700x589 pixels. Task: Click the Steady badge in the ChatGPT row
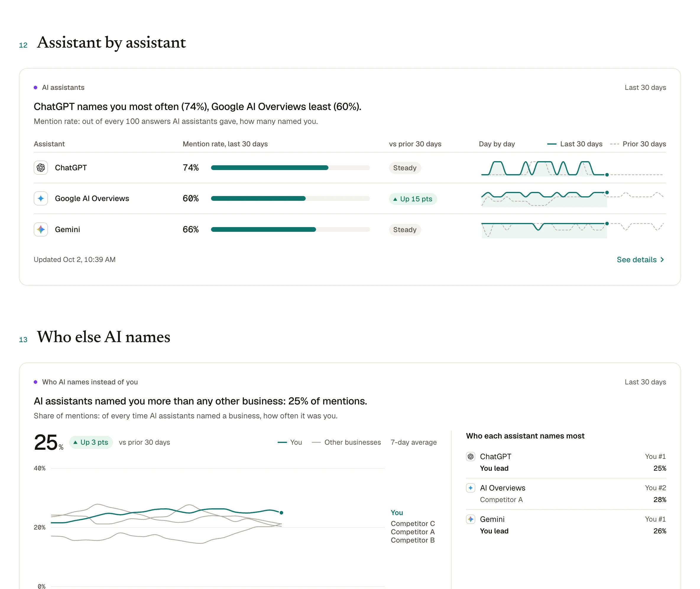coord(405,168)
